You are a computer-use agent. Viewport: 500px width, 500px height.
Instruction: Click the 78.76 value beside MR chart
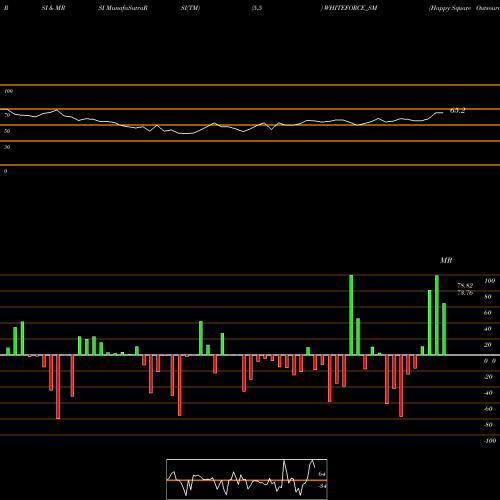[465, 293]
